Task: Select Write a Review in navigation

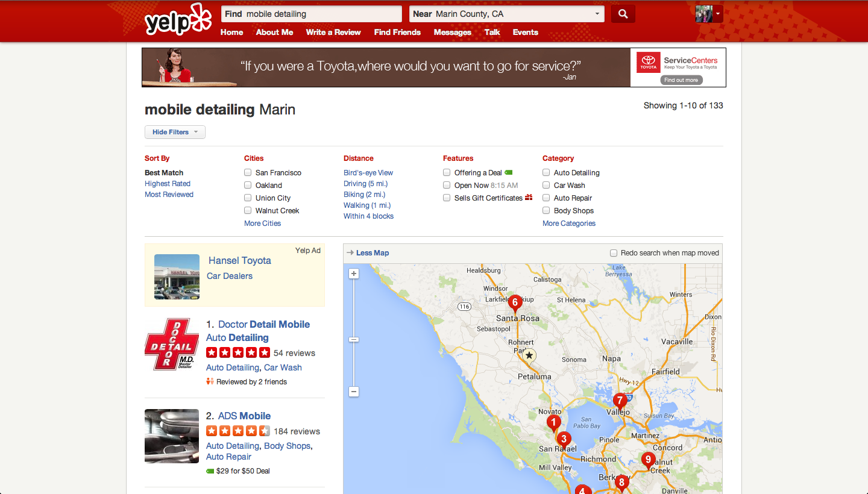Action: (x=333, y=33)
